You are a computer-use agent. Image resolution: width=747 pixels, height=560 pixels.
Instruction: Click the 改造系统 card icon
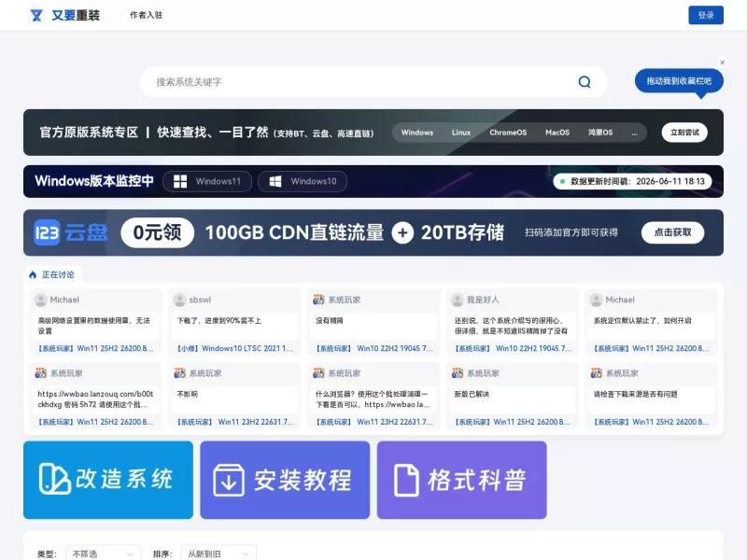pos(54,479)
